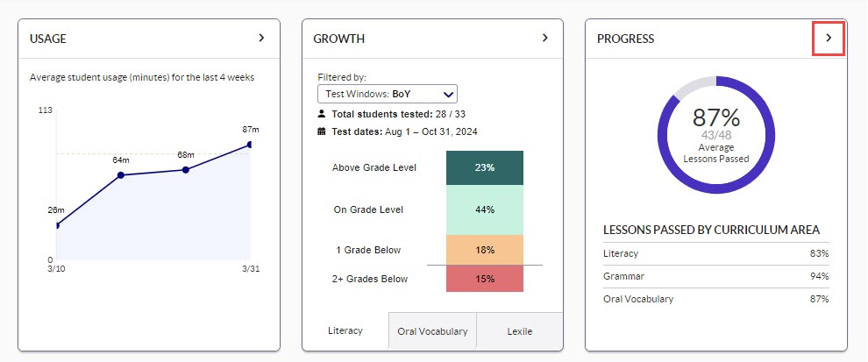This screenshot has width=868, height=362.
Task: Select the Above Grade Level 23% bar
Action: coord(485,167)
